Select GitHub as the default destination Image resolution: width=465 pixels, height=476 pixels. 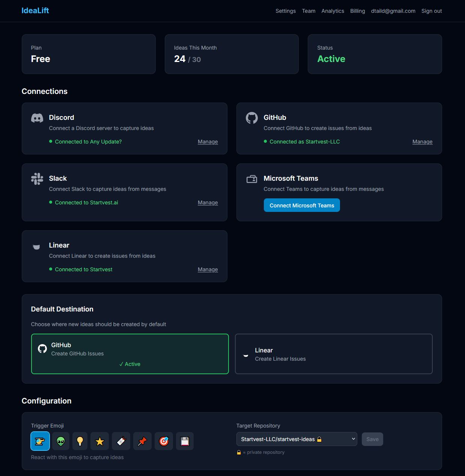pos(130,354)
